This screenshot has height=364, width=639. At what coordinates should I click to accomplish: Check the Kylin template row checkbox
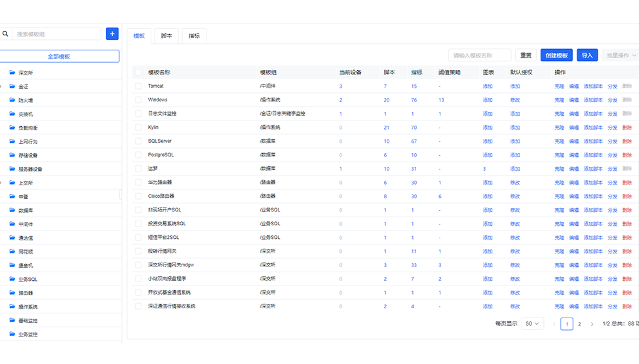click(x=138, y=128)
